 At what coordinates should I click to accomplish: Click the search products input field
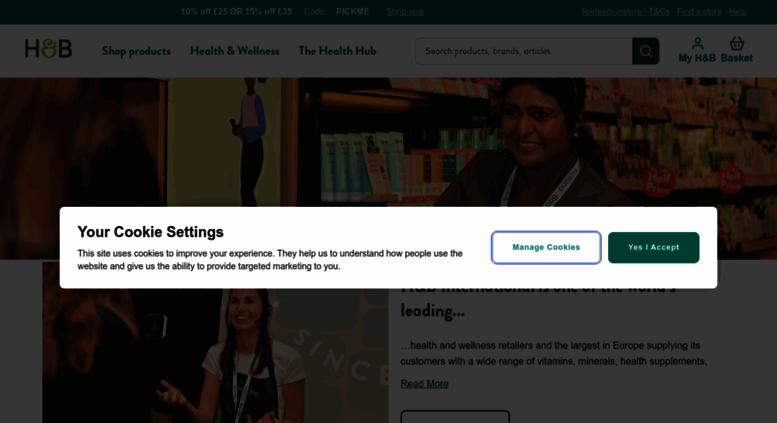click(524, 51)
